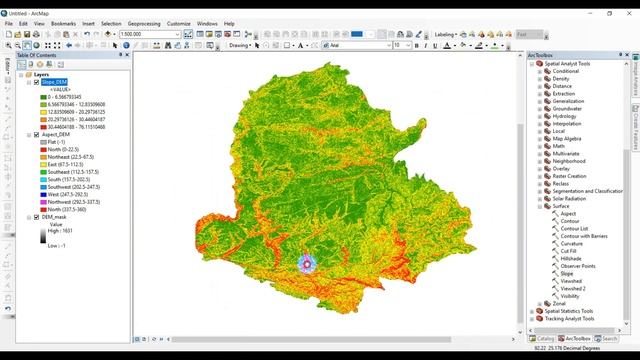The width and height of the screenshot is (640, 360).
Task: Click the New Map File icon
Action: (9, 34)
